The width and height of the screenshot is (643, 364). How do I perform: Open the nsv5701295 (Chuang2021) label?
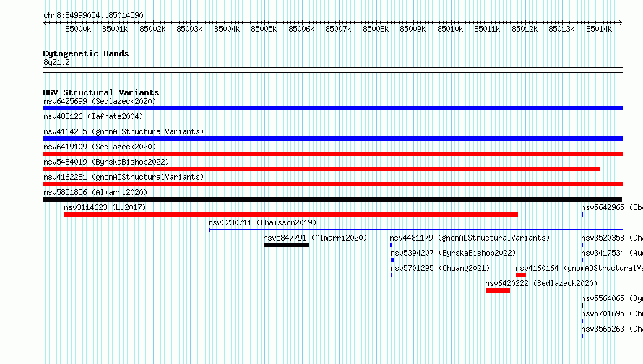coord(440,268)
